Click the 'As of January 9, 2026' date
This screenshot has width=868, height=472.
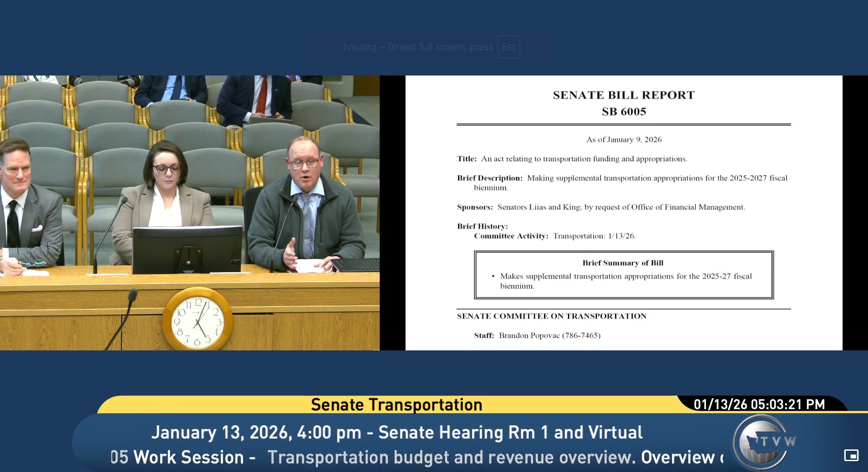(624, 140)
